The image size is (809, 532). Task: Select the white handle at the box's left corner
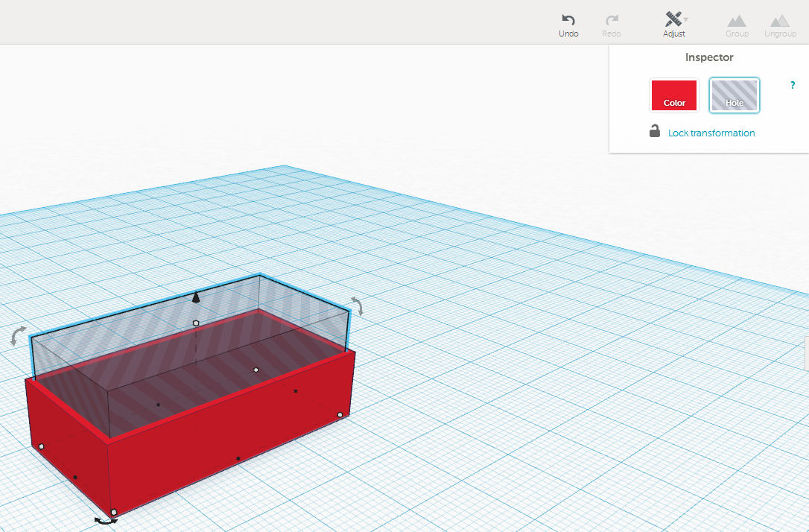tap(41, 446)
